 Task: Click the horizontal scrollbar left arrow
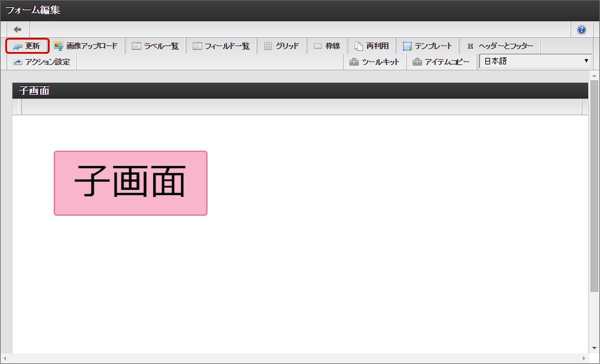point(5,359)
